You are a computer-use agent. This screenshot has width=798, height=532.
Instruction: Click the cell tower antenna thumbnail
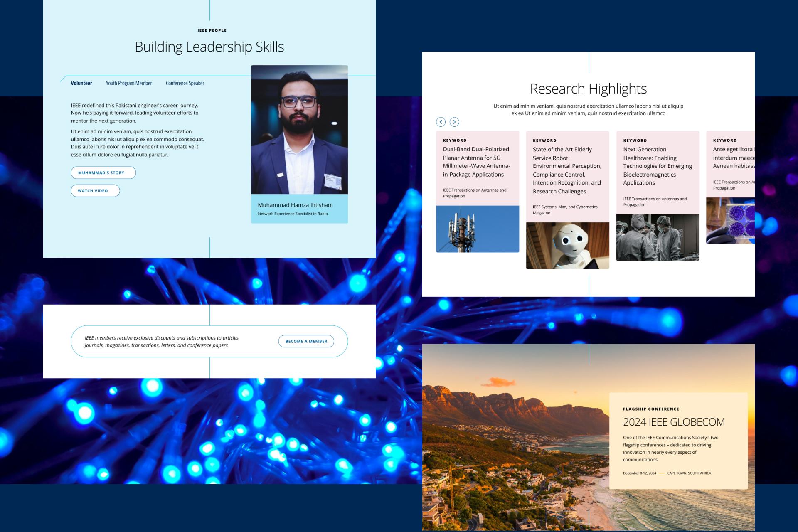click(477, 229)
